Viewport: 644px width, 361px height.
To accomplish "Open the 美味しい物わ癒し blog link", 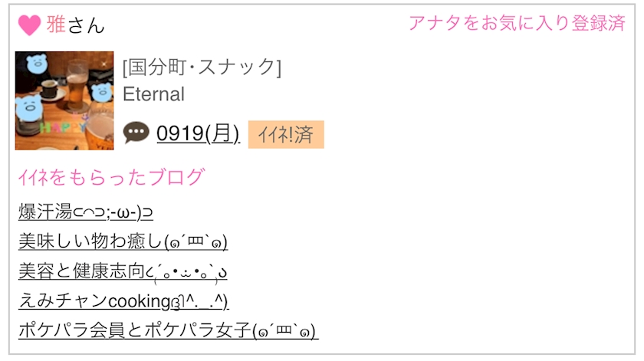I will pos(123,241).
